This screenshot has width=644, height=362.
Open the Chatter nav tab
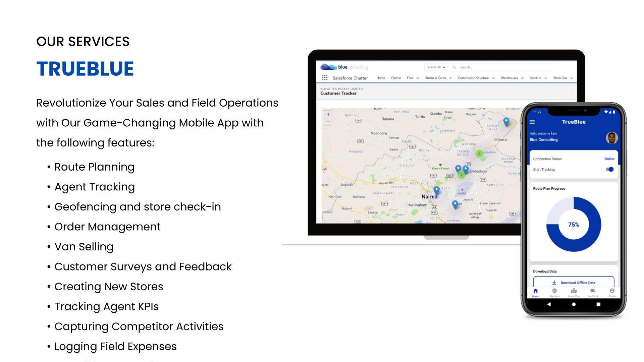[x=396, y=78]
